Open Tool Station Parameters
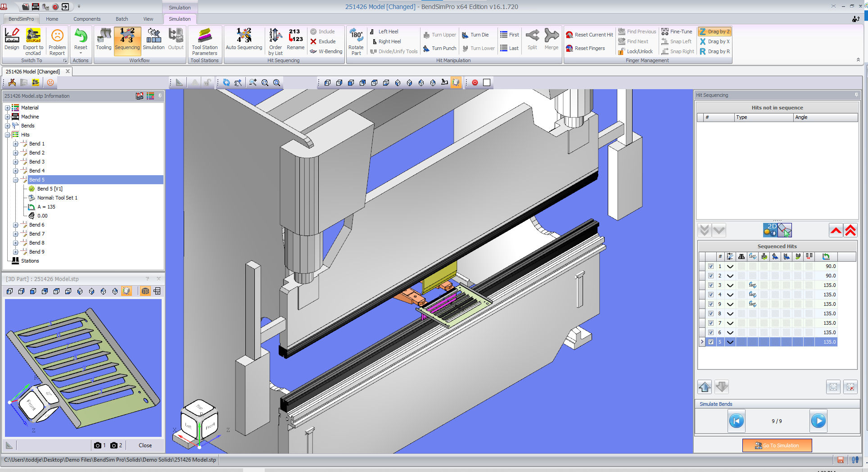The width and height of the screenshot is (868, 472). pos(204,41)
